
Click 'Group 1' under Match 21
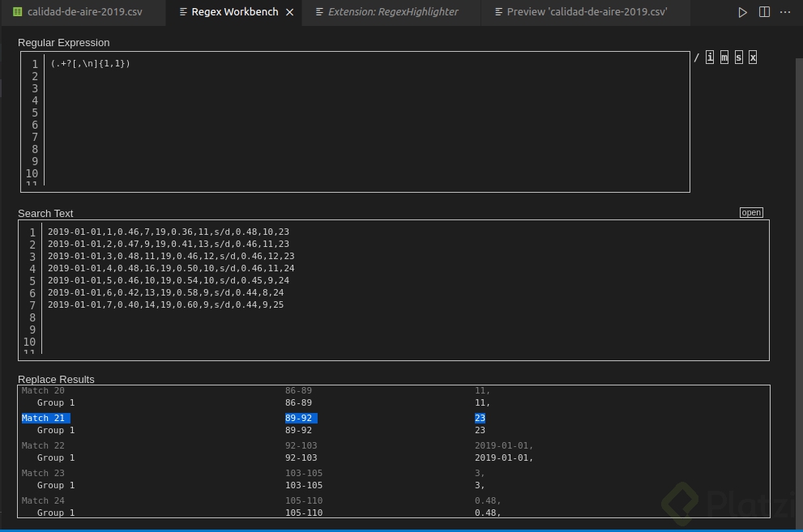(56, 430)
